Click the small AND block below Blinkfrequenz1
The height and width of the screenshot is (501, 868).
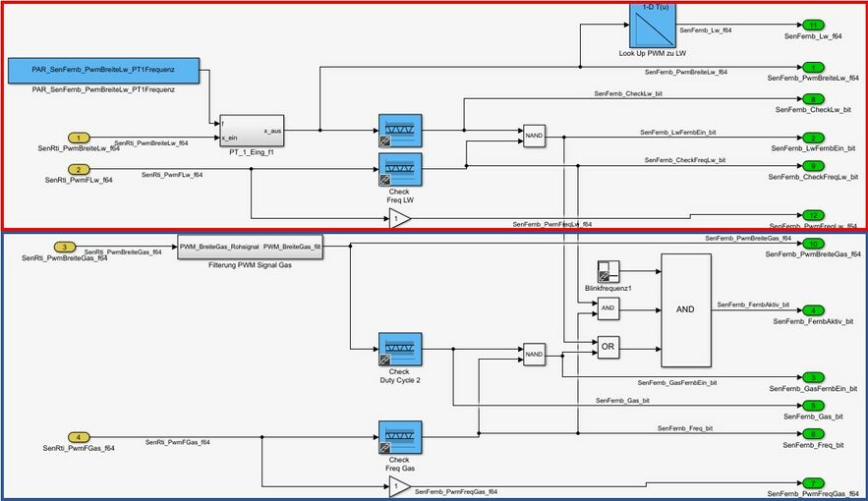pyautogui.click(x=608, y=308)
